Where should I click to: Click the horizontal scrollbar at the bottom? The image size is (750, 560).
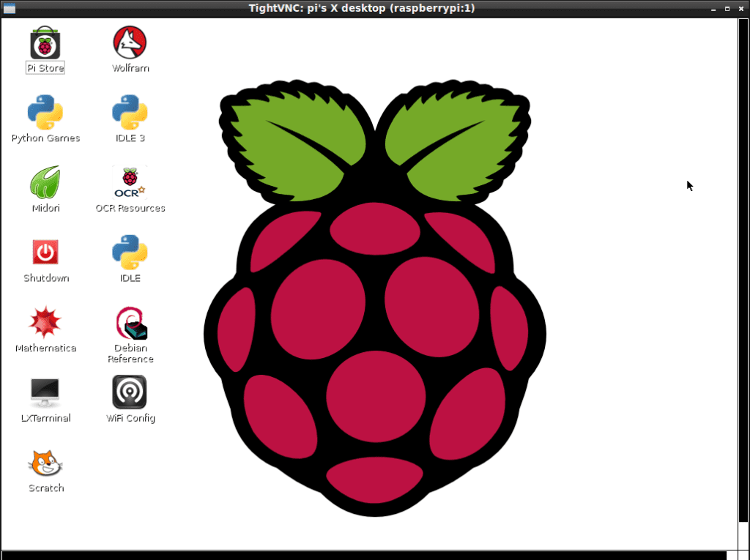pos(366,554)
